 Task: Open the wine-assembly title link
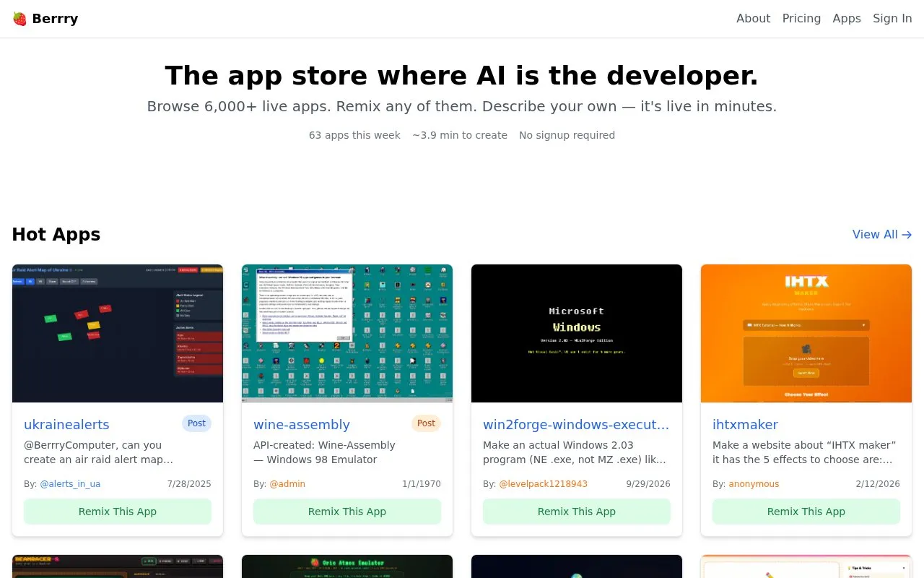[302, 425]
